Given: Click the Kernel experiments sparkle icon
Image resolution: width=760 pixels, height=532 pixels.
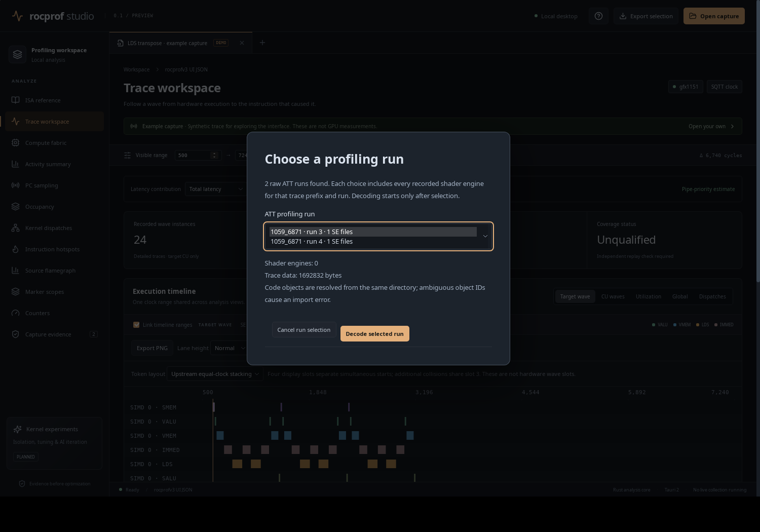Looking at the screenshot, I should pyautogui.click(x=18, y=429).
